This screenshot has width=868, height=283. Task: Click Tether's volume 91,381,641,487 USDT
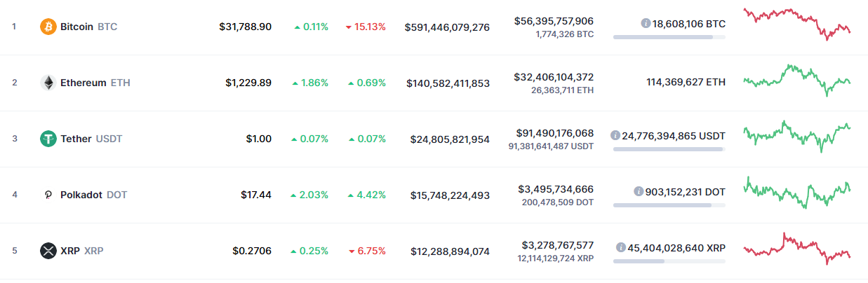click(x=552, y=146)
